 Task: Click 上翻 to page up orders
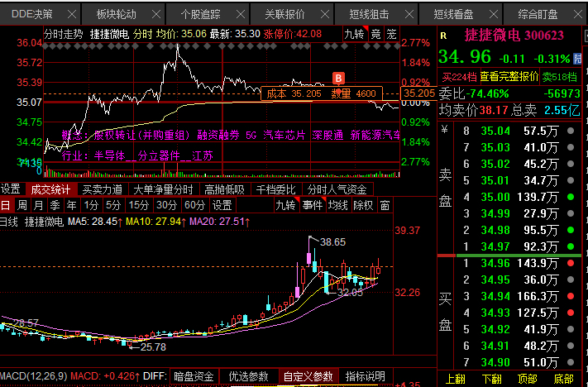(x=456, y=380)
